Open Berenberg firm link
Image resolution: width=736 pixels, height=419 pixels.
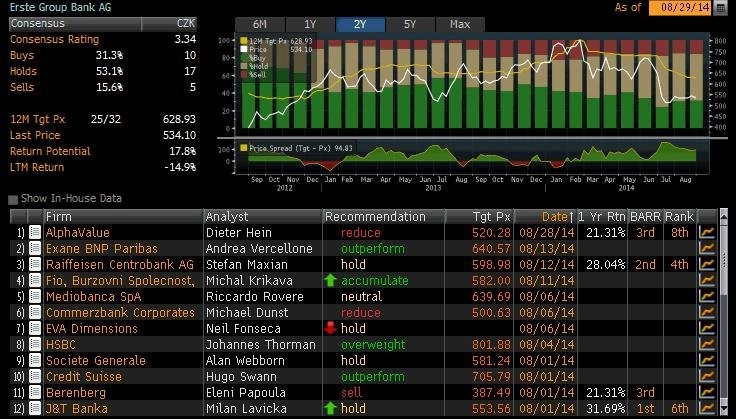pyautogui.click(x=76, y=392)
